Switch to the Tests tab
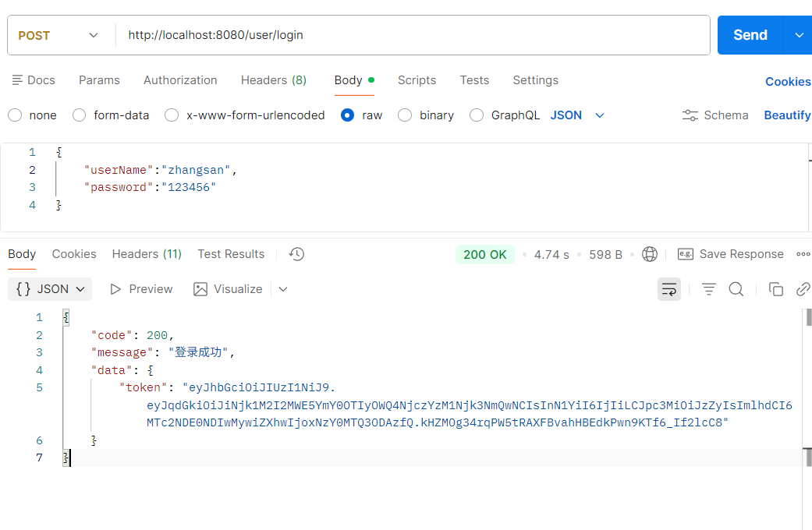This screenshot has width=812, height=530. [474, 80]
